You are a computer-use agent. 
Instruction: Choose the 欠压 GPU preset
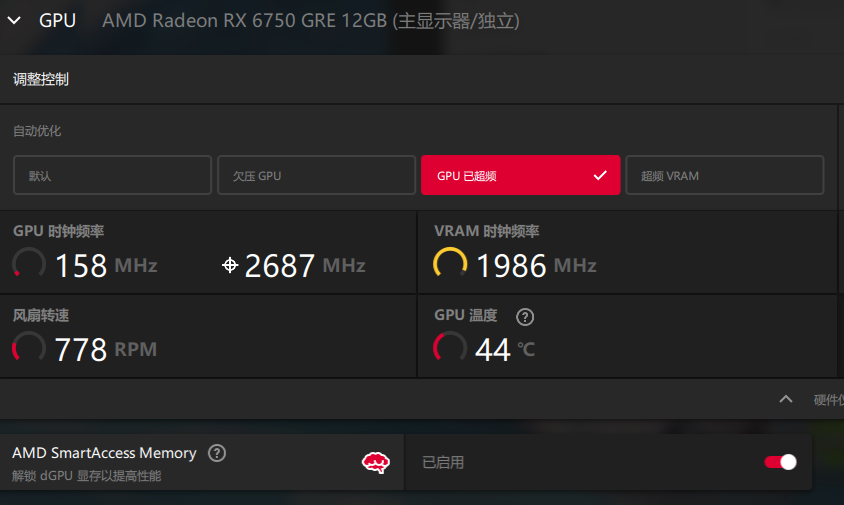click(x=316, y=175)
